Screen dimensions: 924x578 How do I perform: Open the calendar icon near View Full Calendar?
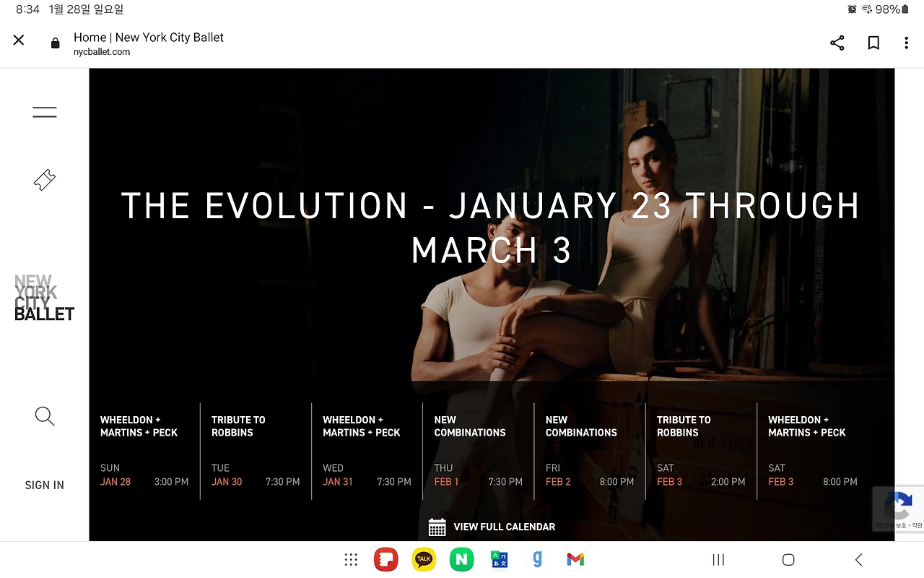pos(437,527)
